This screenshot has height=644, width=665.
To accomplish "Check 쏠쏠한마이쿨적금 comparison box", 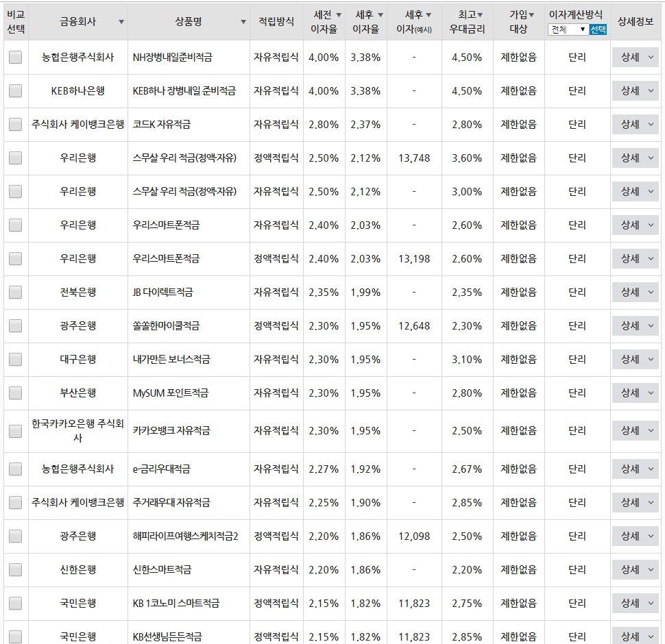I will pos(15,326).
